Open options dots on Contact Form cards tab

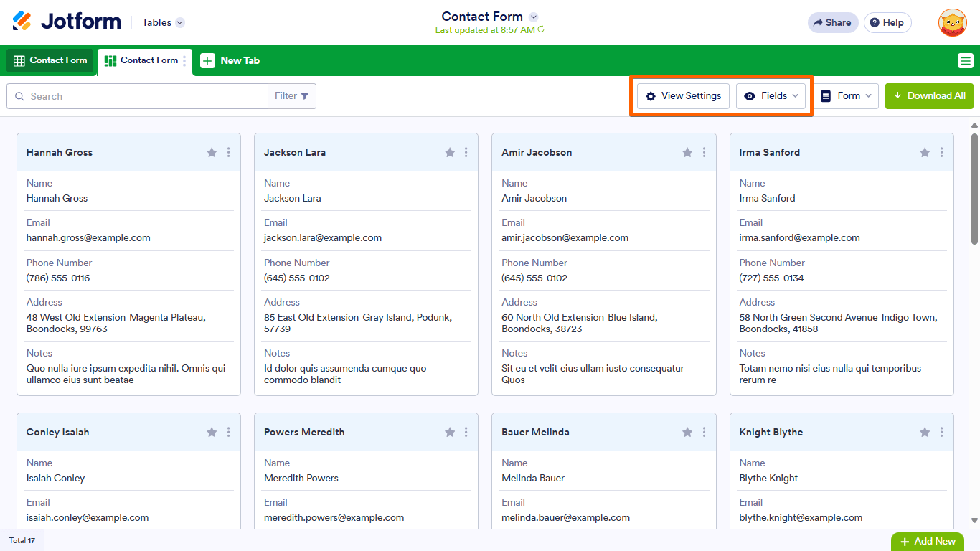click(x=184, y=61)
